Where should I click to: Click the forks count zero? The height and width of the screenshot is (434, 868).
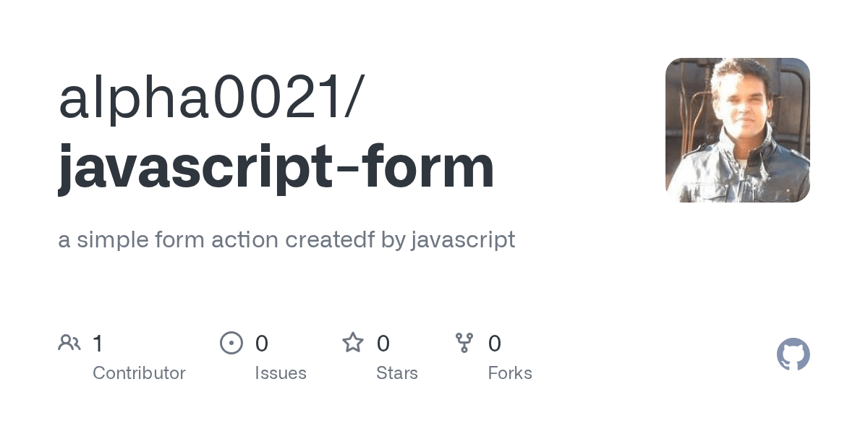(495, 344)
